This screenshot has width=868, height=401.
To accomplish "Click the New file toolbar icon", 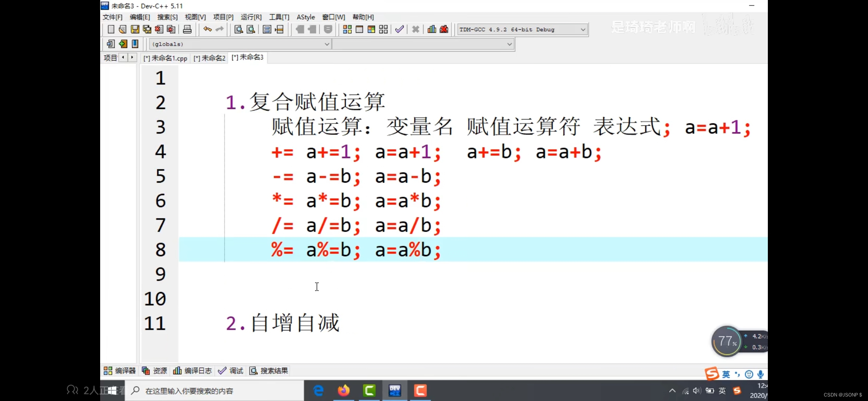I will point(111,29).
